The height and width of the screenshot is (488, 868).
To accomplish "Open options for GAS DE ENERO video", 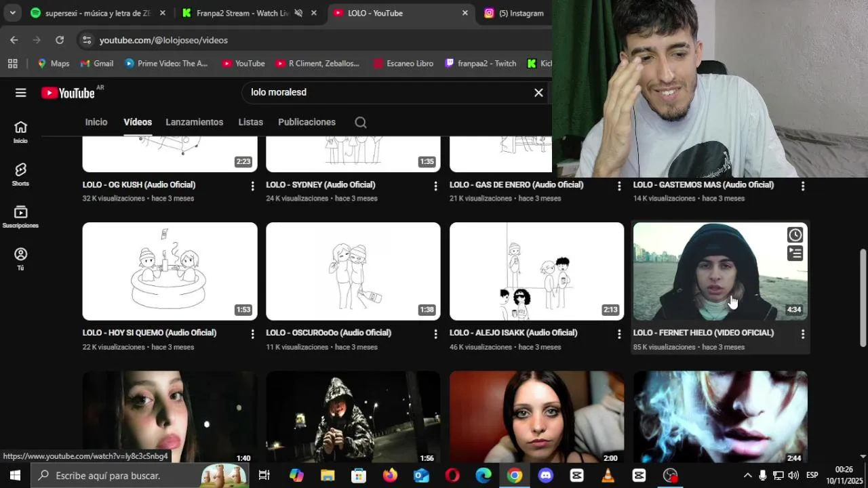I will coord(618,186).
